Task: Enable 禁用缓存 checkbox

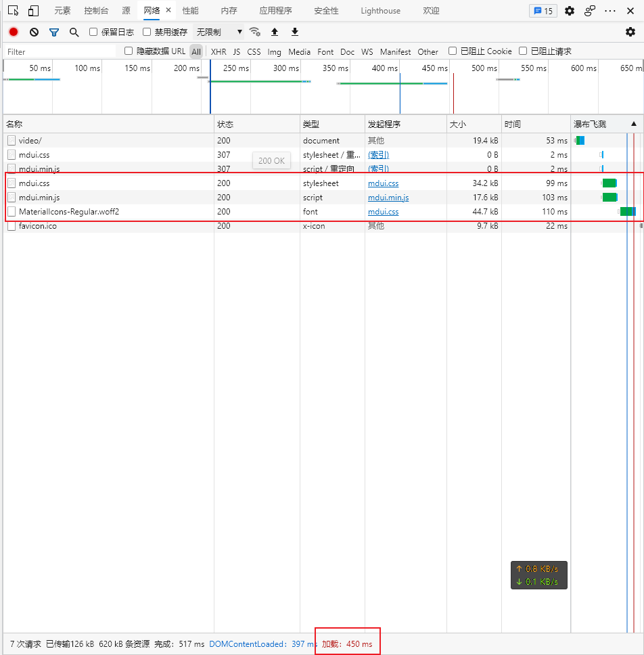Action: 147,32
